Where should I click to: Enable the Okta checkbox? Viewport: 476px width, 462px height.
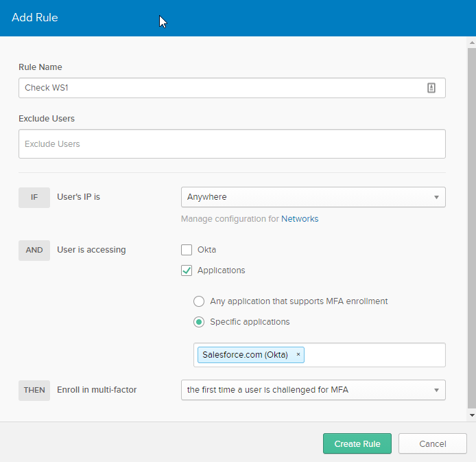187,250
